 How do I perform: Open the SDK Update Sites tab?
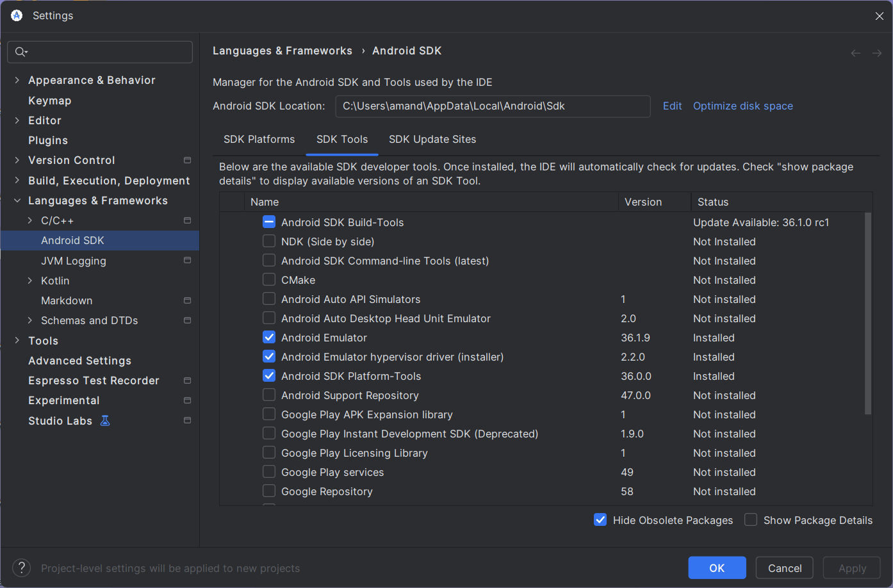[432, 139]
